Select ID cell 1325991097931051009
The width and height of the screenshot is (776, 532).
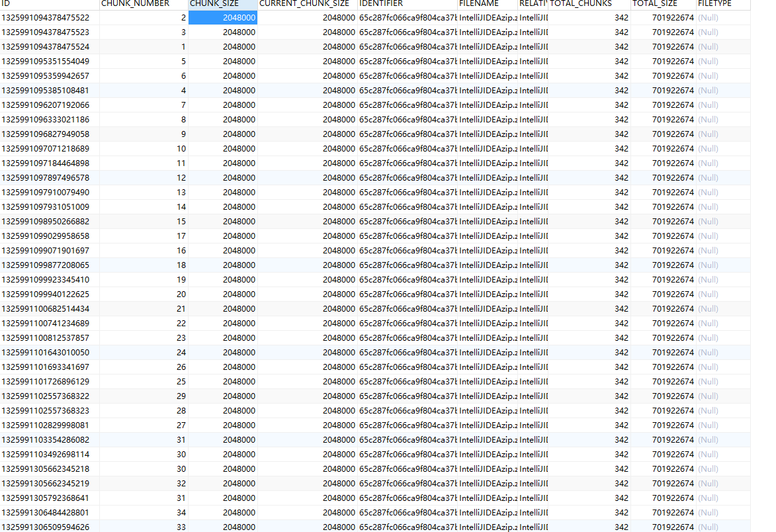click(50, 207)
